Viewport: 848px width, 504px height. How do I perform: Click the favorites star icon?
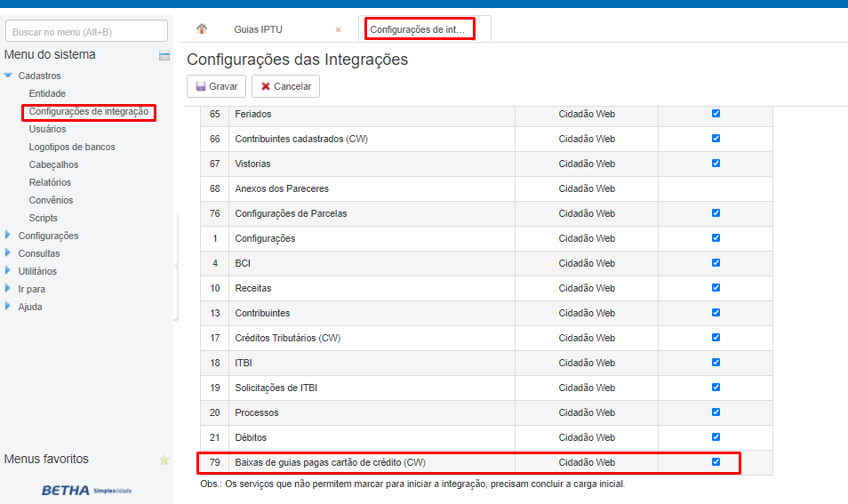coord(164,460)
